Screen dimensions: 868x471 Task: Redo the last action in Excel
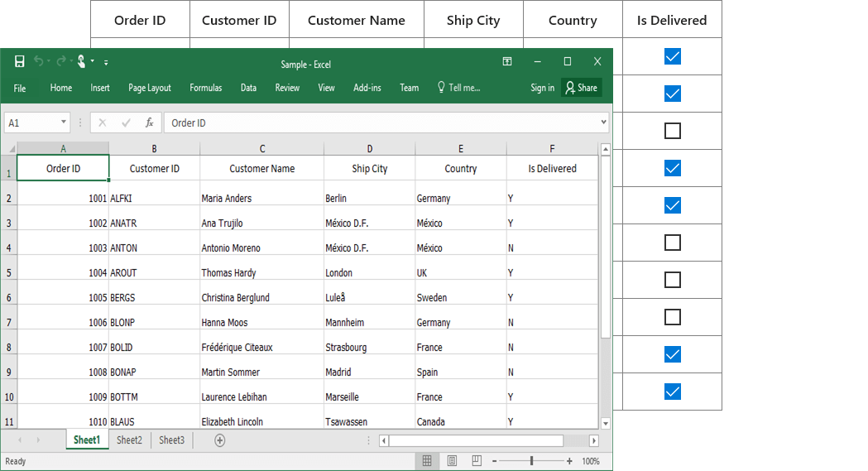pyautogui.click(x=61, y=61)
